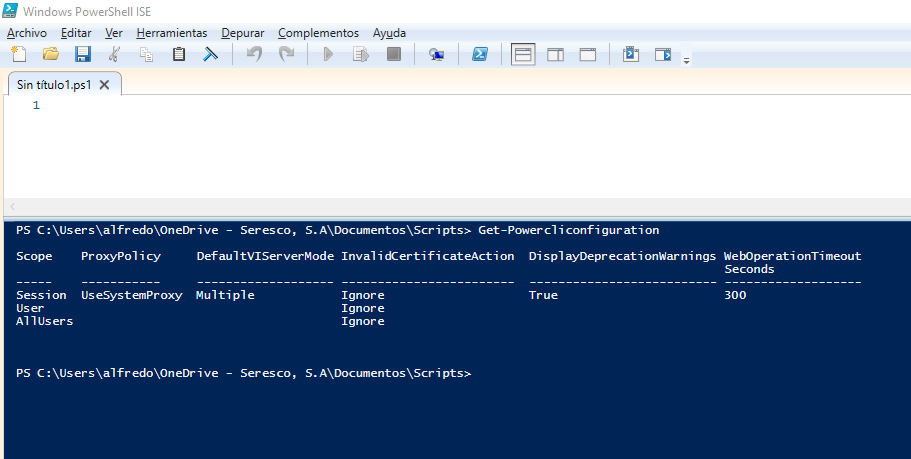Click the WebOperationTimeout column header
This screenshot has height=459, width=911.
[x=793, y=256]
